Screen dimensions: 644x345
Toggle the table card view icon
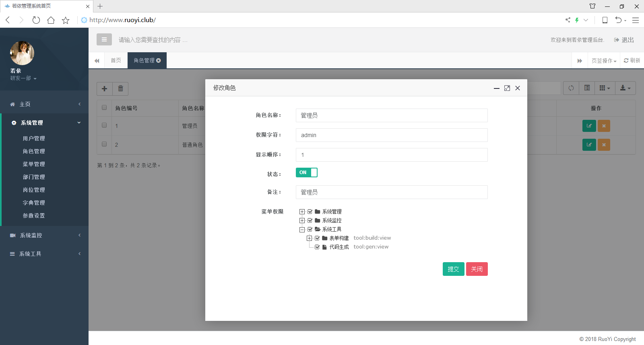(587, 88)
